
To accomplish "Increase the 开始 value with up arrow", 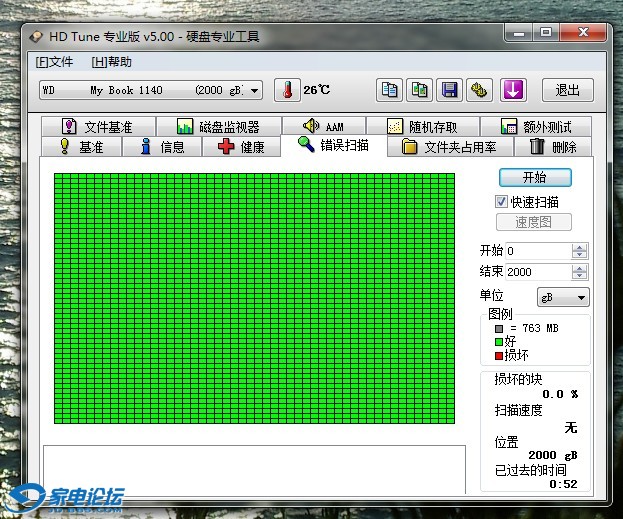I will tap(579, 247).
